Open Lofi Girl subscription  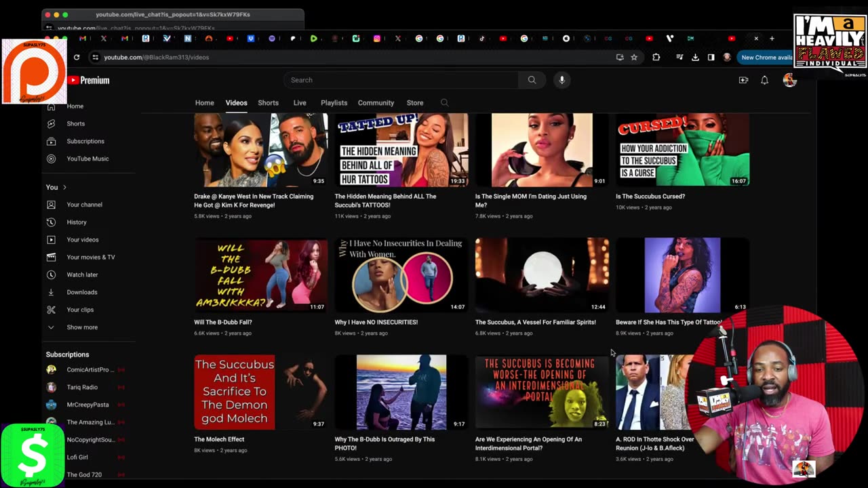pos(77,457)
